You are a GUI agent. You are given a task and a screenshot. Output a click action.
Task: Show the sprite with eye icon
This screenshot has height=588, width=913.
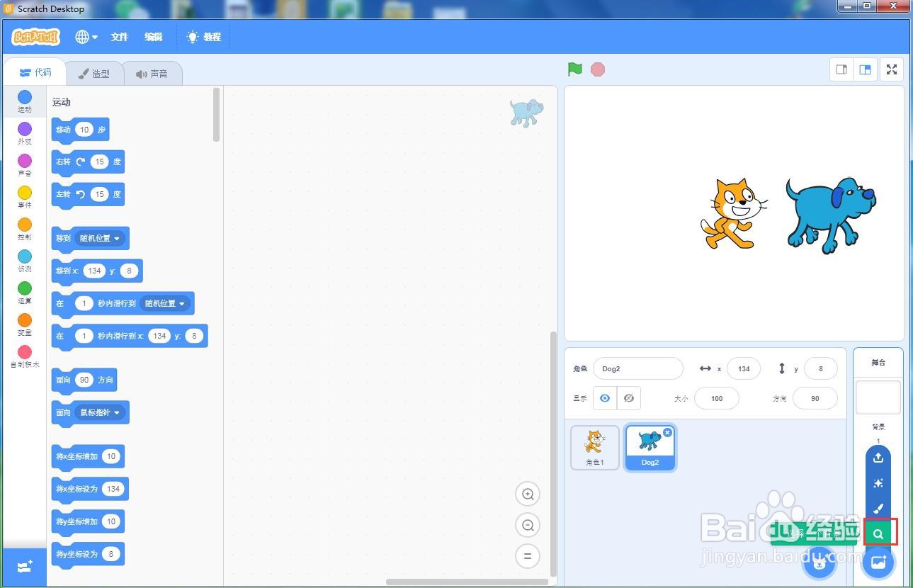pyautogui.click(x=605, y=398)
